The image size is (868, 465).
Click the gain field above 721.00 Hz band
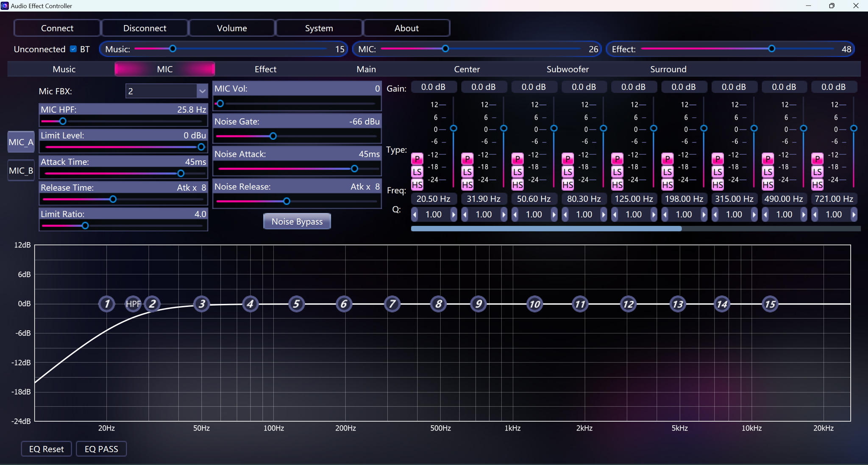click(x=833, y=87)
